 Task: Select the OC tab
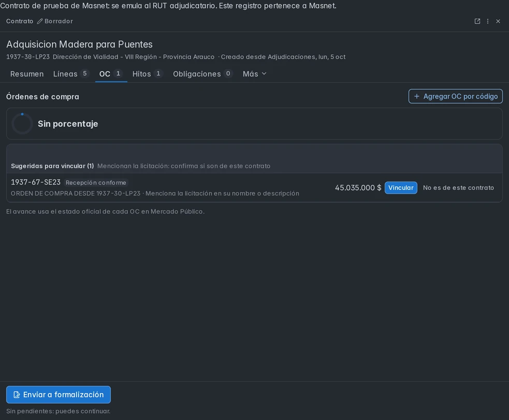[x=111, y=74]
